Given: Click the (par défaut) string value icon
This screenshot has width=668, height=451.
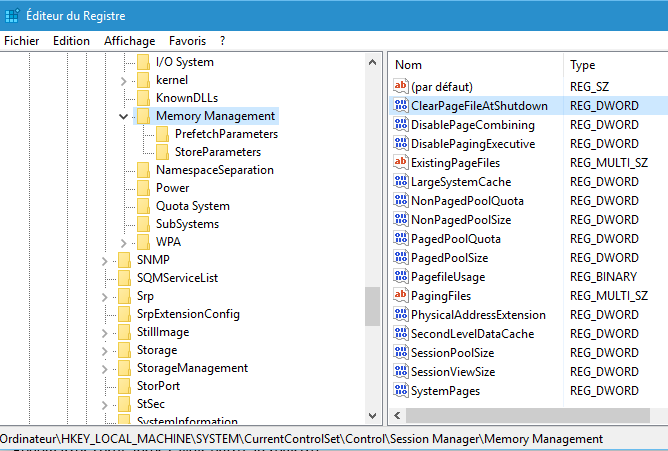Looking at the screenshot, I should [400, 87].
